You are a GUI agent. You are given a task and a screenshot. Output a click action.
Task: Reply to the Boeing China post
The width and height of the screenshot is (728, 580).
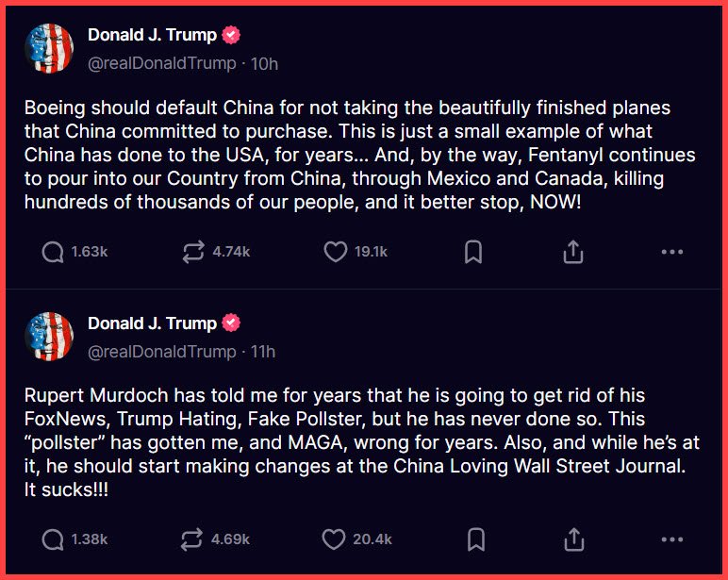click(54, 252)
